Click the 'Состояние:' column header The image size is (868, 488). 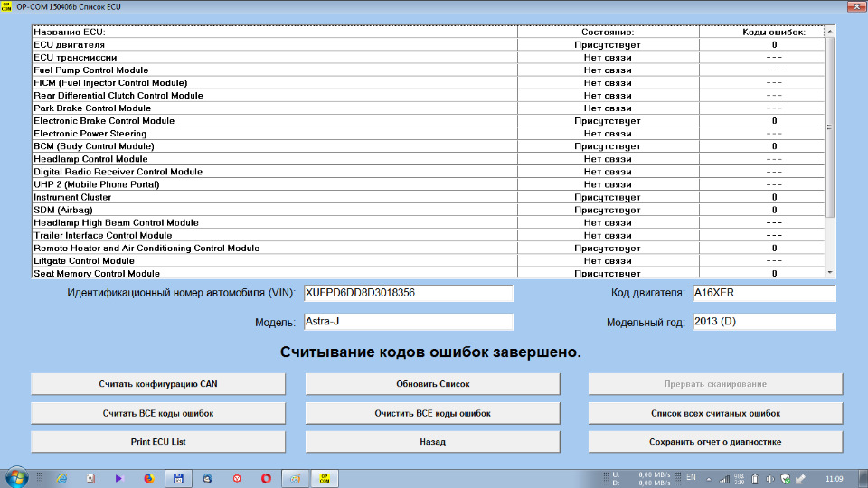pyautogui.click(x=608, y=33)
